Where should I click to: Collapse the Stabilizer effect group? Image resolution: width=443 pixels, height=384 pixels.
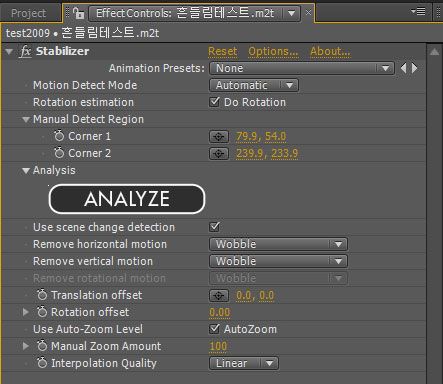click(x=9, y=52)
